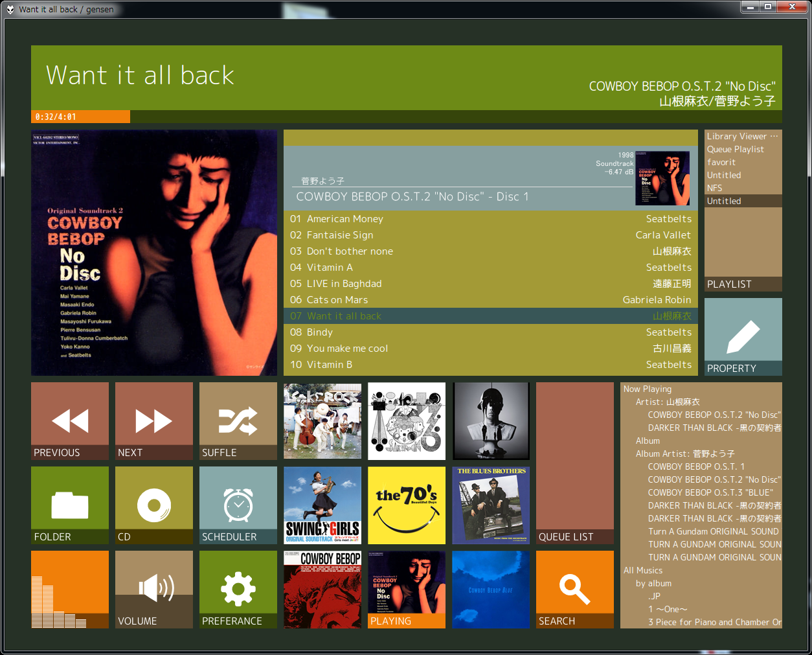This screenshot has width=812, height=655.
Task: Open the PROPERTY pencil tile
Action: 743,337
